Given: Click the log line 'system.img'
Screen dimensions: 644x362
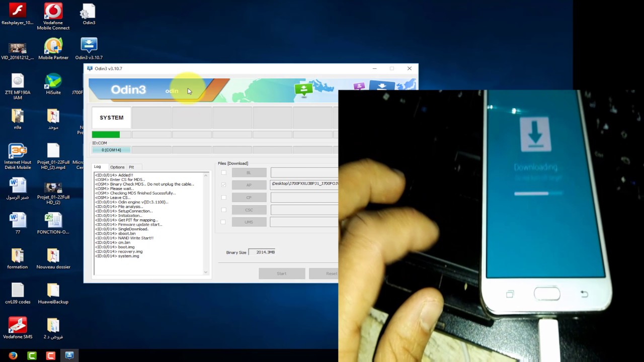Looking at the screenshot, I should click(x=117, y=256).
